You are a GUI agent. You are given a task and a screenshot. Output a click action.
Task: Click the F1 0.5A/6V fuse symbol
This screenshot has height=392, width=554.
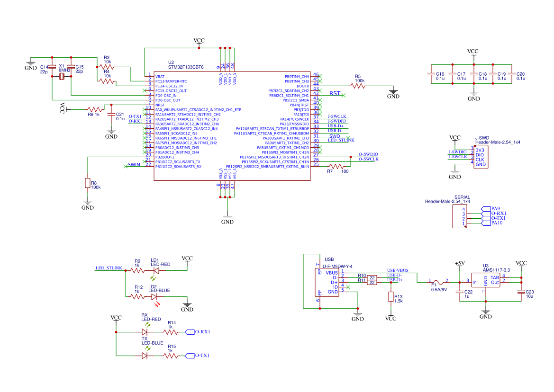438,282
